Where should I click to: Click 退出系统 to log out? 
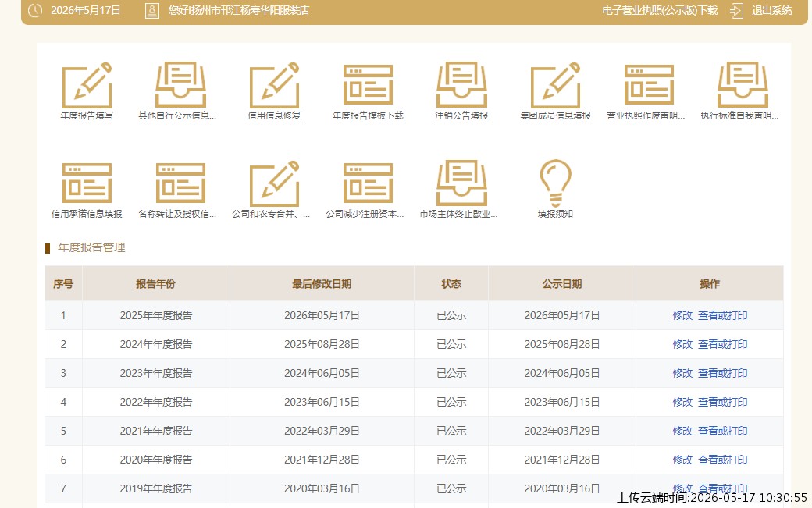pyautogui.click(x=771, y=10)
